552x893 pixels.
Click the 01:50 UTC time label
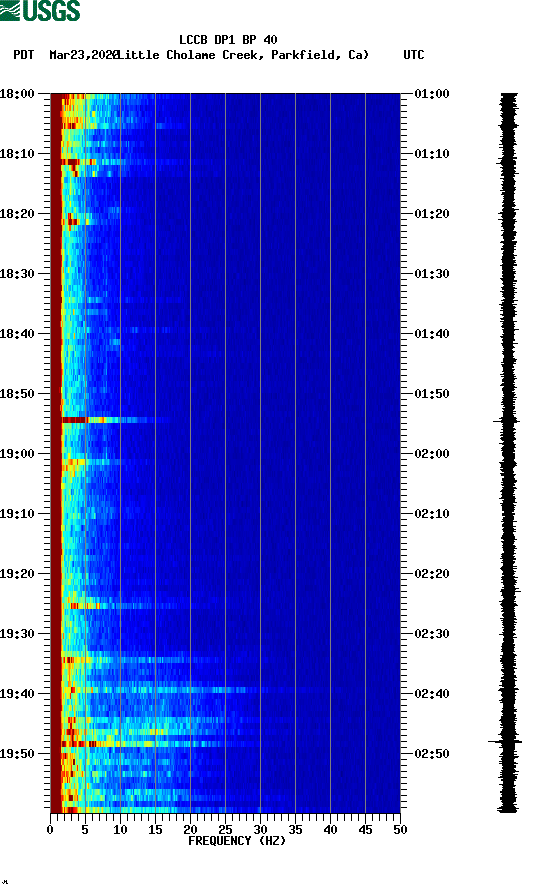coord(432,394)
